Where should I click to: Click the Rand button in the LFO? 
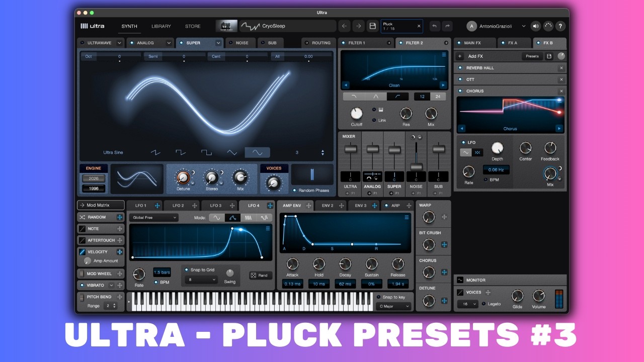click(x=261, y=276)
